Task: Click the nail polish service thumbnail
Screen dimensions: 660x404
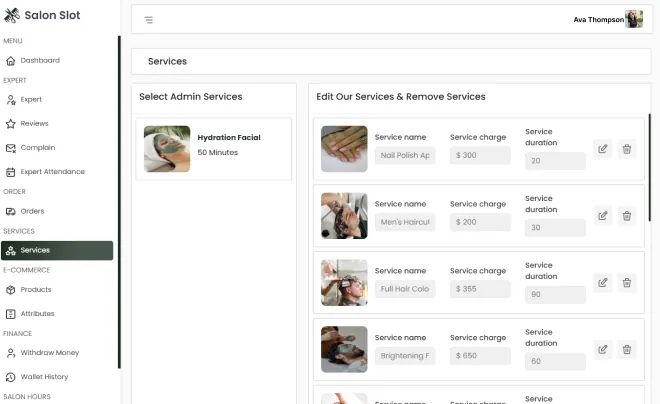Action: pos(344,149)
